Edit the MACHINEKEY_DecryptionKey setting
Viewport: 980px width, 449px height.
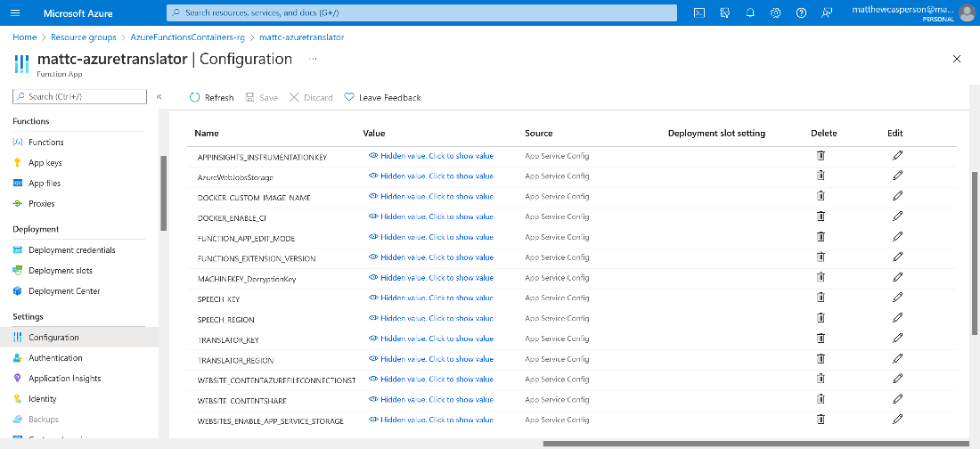pyautogui.click(x=897, y=277)
